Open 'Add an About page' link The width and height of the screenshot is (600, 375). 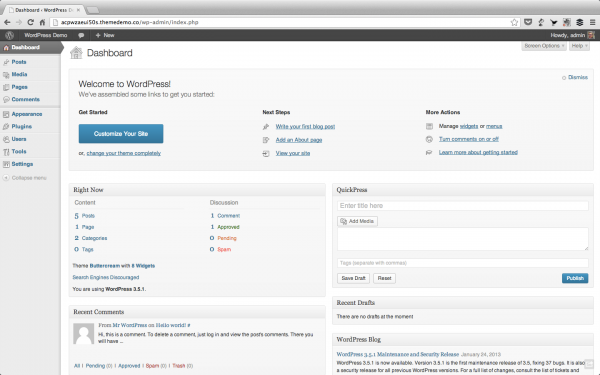pyautogui.click(x=299, y=140)
